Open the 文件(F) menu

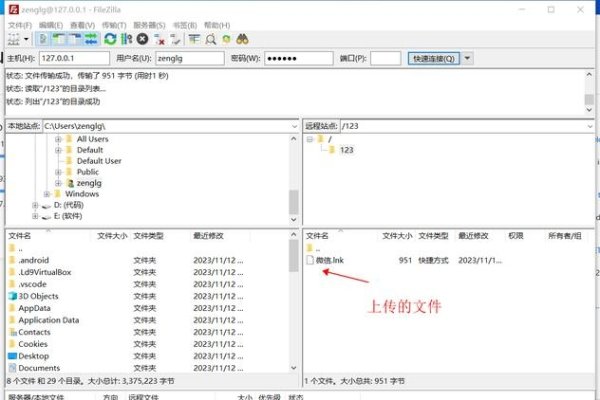click(x=20, y=25)
